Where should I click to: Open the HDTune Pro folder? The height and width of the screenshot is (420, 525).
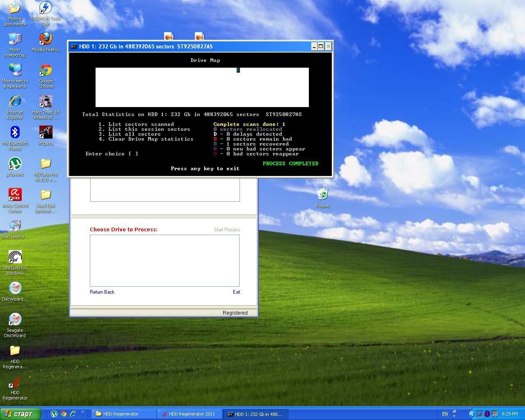pos(46,164)
